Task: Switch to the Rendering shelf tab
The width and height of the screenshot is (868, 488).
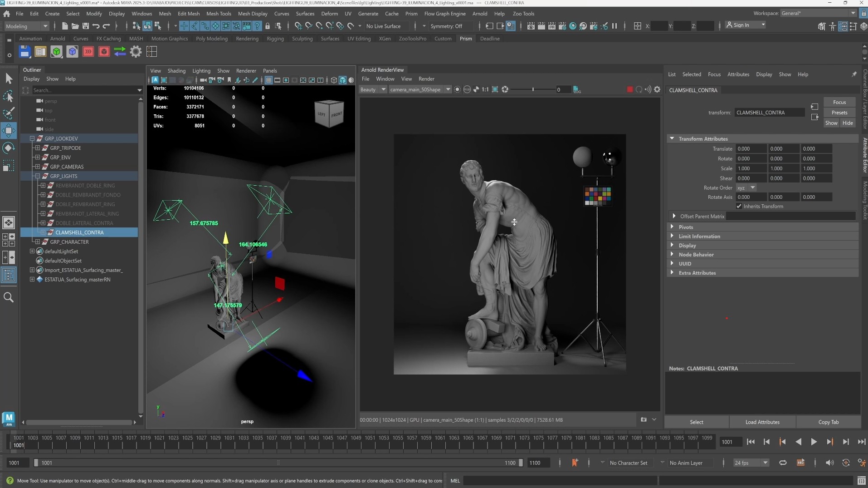Action: point(247,39)
